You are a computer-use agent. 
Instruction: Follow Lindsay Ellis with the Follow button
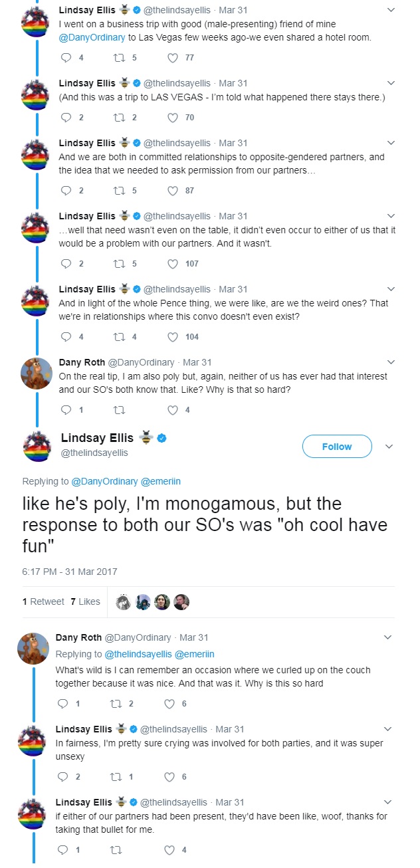(x=336, y=447)
